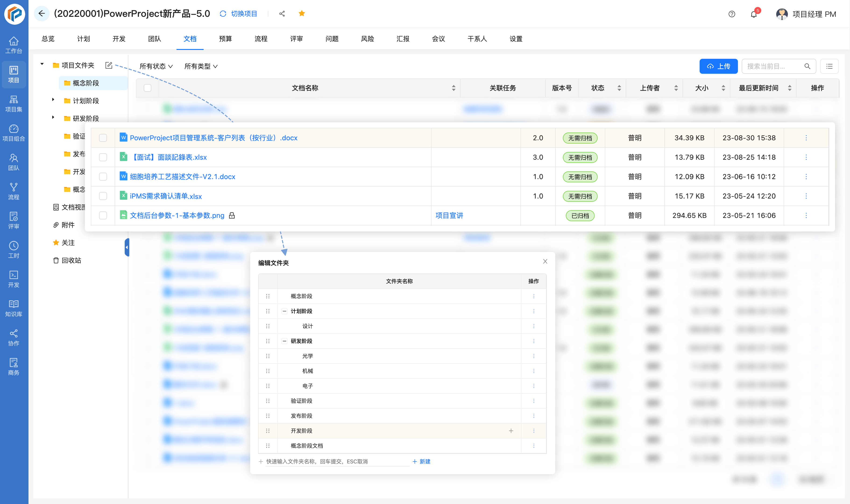
Task: Click the back arrow beside project title
Action: [42, 14]
